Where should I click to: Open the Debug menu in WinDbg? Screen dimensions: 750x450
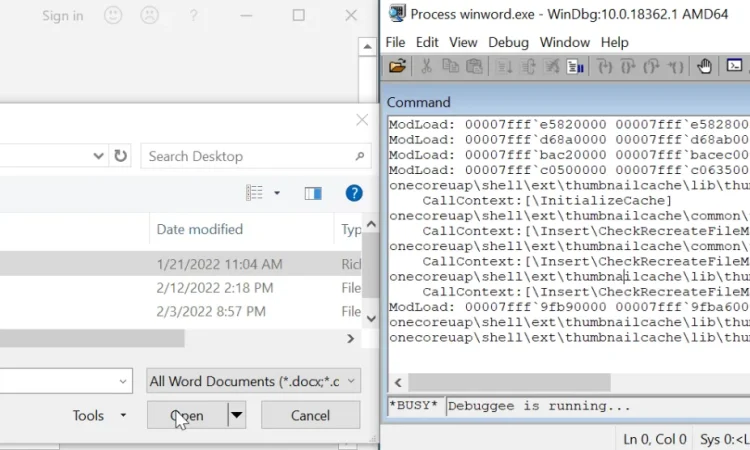point(508,42)
